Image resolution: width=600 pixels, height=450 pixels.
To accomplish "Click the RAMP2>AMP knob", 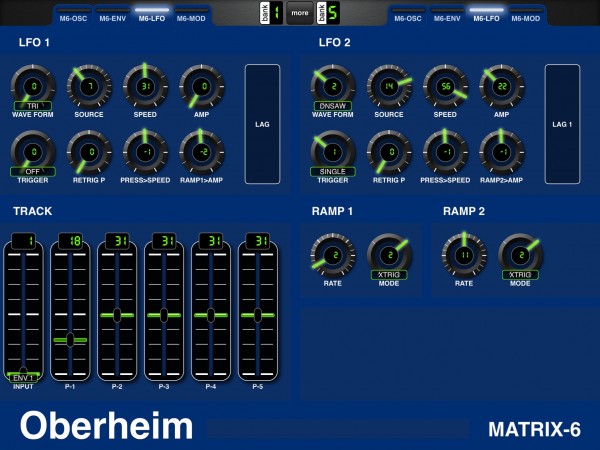I will [x=502, y=152].
